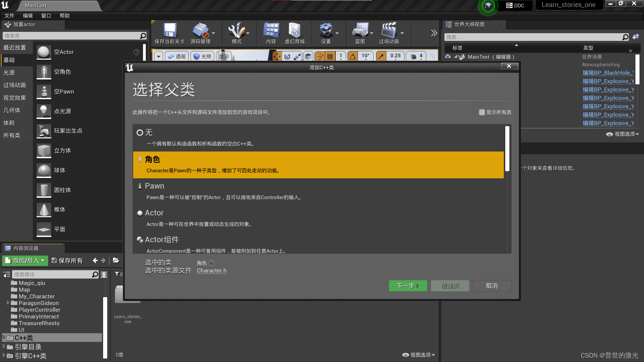Open the Character.h source file link
This screenshot has height=362, width=644.
coord(211,270)
